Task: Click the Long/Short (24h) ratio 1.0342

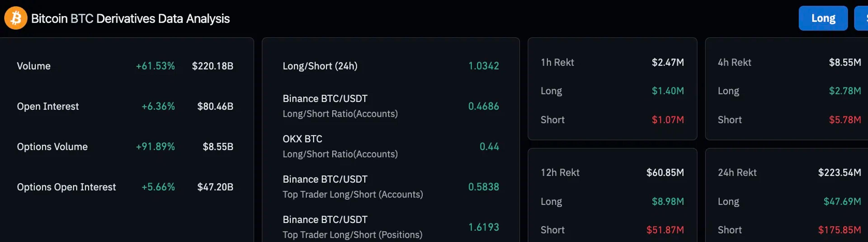Action: pos(484,66)
